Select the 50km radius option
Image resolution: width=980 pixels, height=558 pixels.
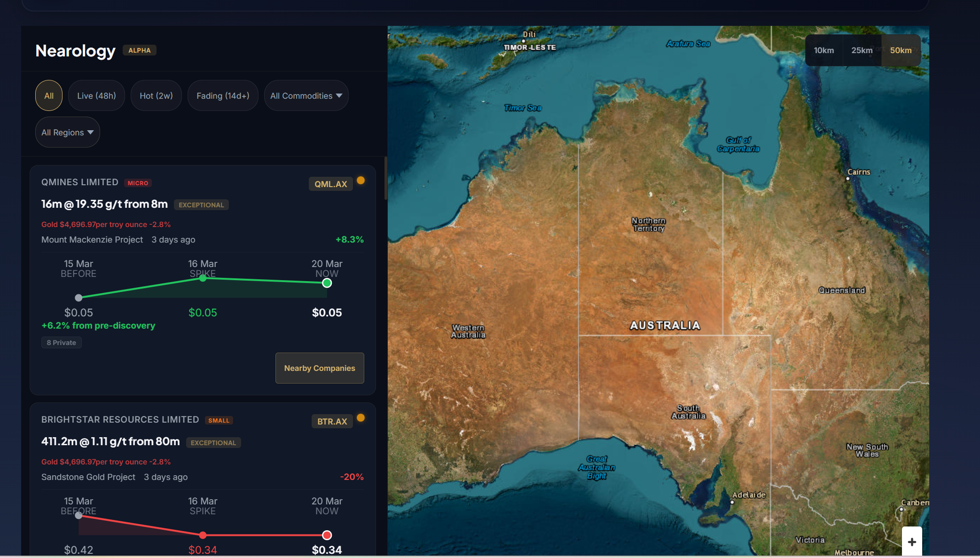901,50
